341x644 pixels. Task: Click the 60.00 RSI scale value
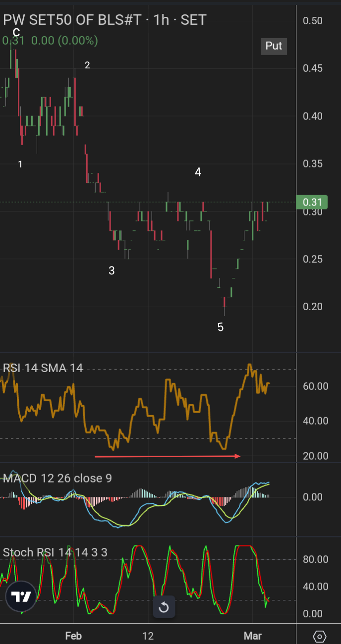[316, 386]
